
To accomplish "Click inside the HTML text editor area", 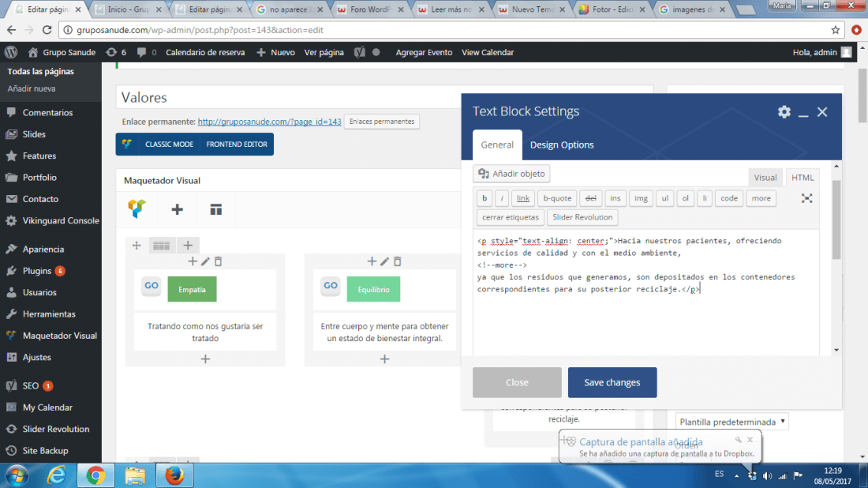I will [x=646, y=292].
